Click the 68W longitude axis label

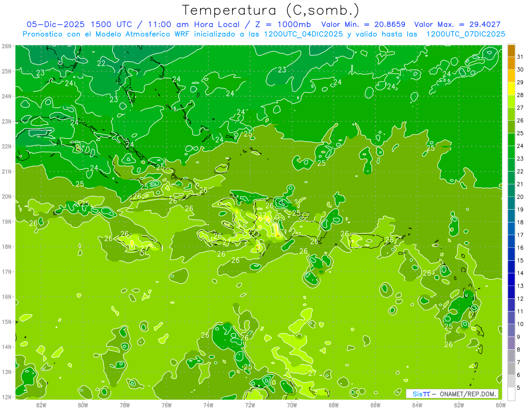[x=334, y=405]
